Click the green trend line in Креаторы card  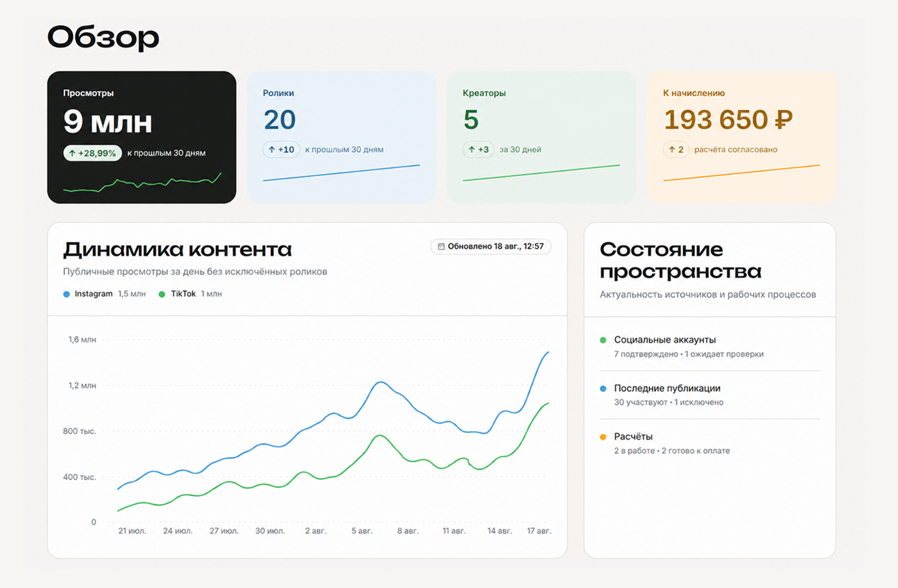point(541,172)
